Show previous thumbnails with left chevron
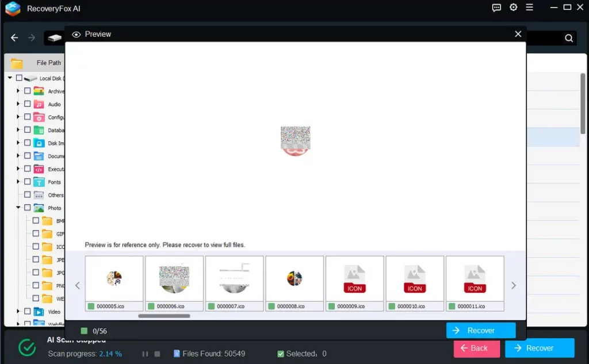 [x=78, y=285]
